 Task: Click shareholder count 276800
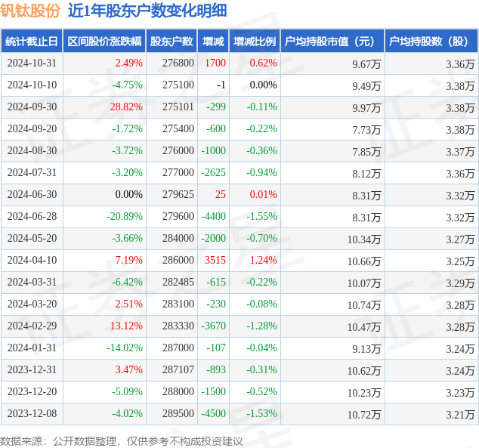(178, 63)
